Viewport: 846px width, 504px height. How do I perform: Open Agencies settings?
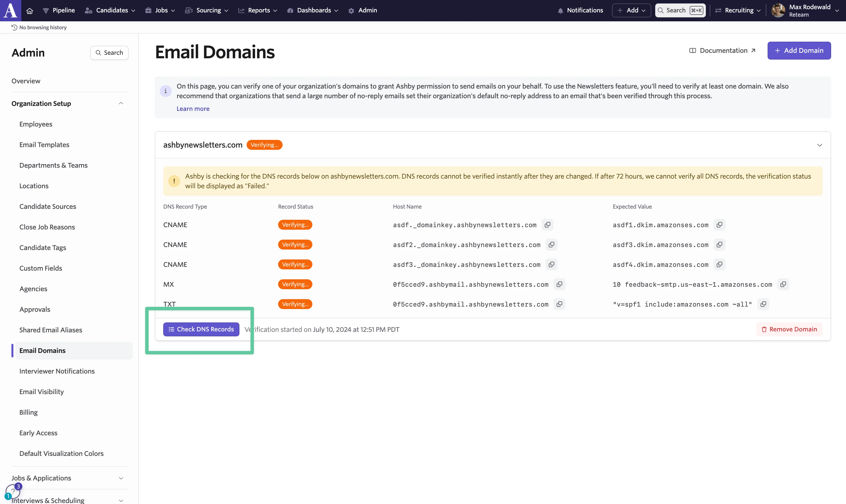pyautogui.click(x=33, y=289)
